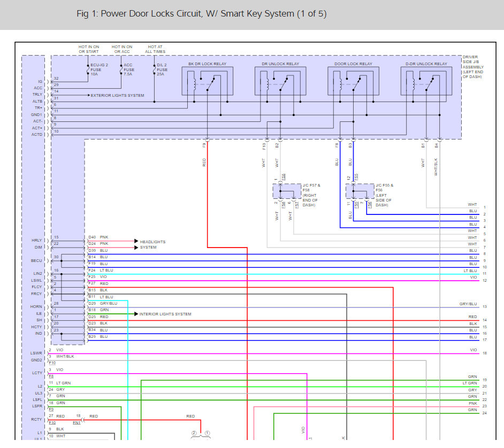504x448 pixels.
Task: Follow the FN1 connector link
Action: 77,422
